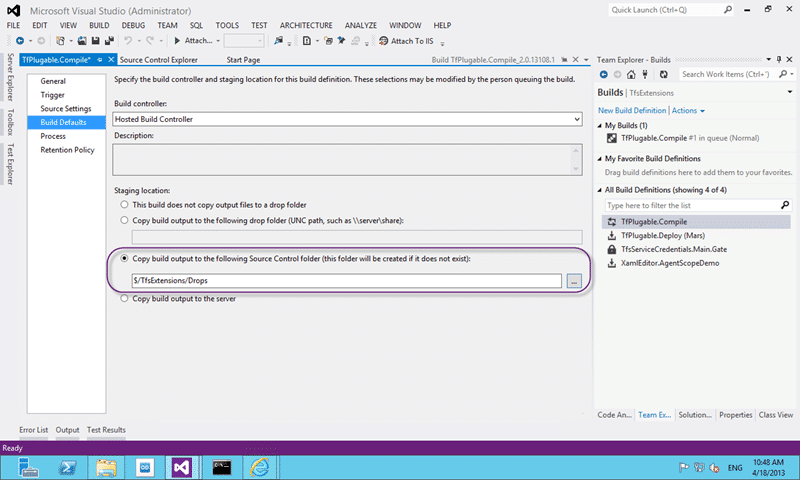Select 'Copy build output to Source Control folder' radio
This screenshot has width=800, height=480.
124,259
